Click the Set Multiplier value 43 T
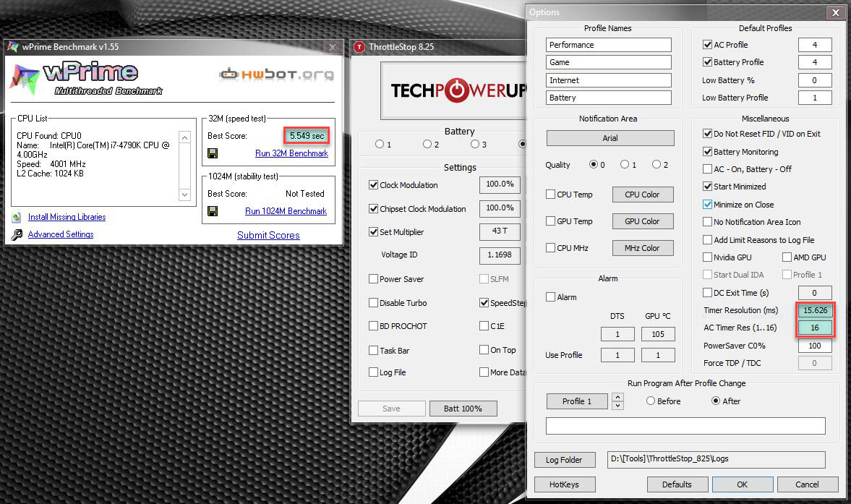Image resolution: width=851 pixels, height=504 pixels. pyautogui.click(x=500, y=231)
